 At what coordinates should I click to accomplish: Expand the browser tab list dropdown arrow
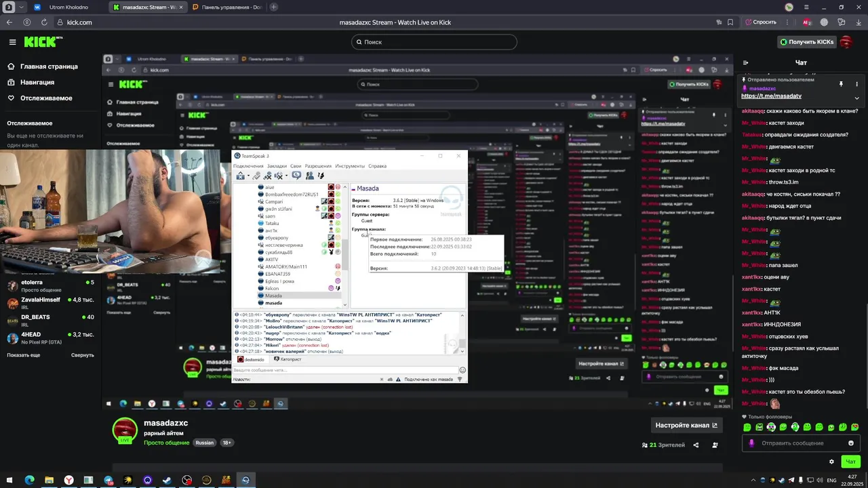(x=21, y=7)
